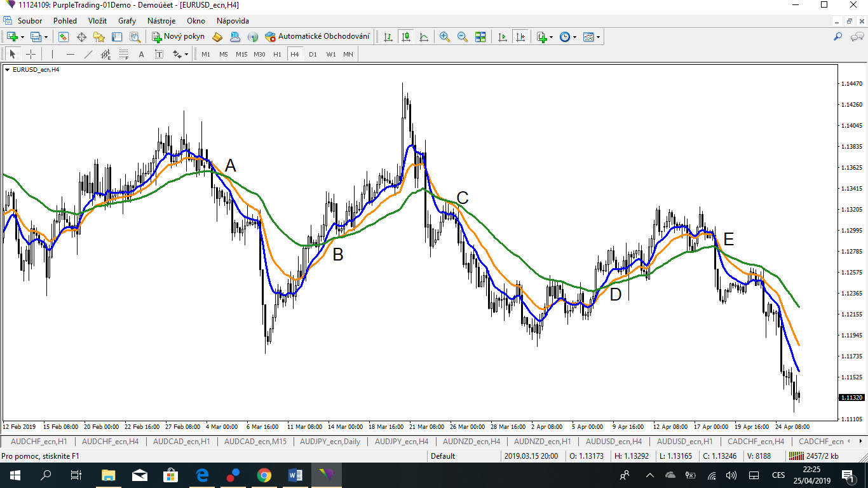Switch to the bar chart view

[x=388, y=37]
